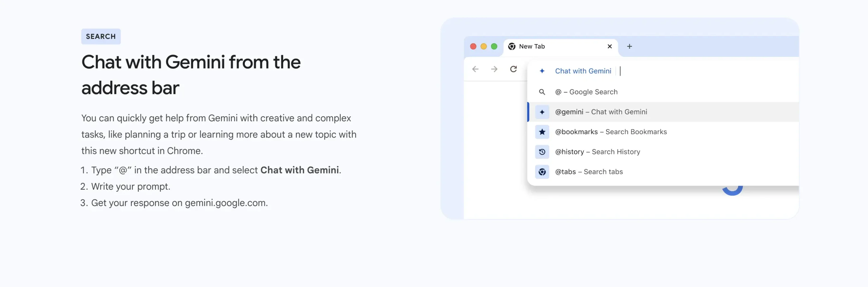Select the @bookmarks Search Bookmarks suggestion
Image resolution: width=868 pixels, height=287 pixels.
point(611,132)
